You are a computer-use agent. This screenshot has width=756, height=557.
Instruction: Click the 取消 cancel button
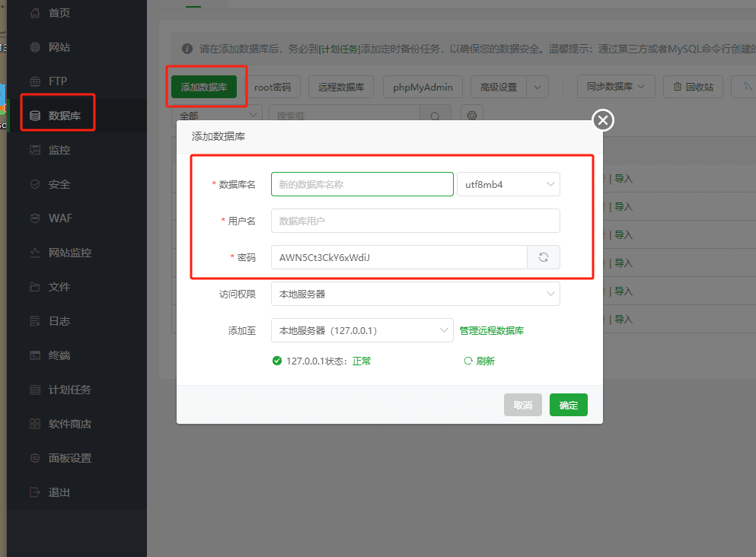pyautogui.click(x=523, y=405)
